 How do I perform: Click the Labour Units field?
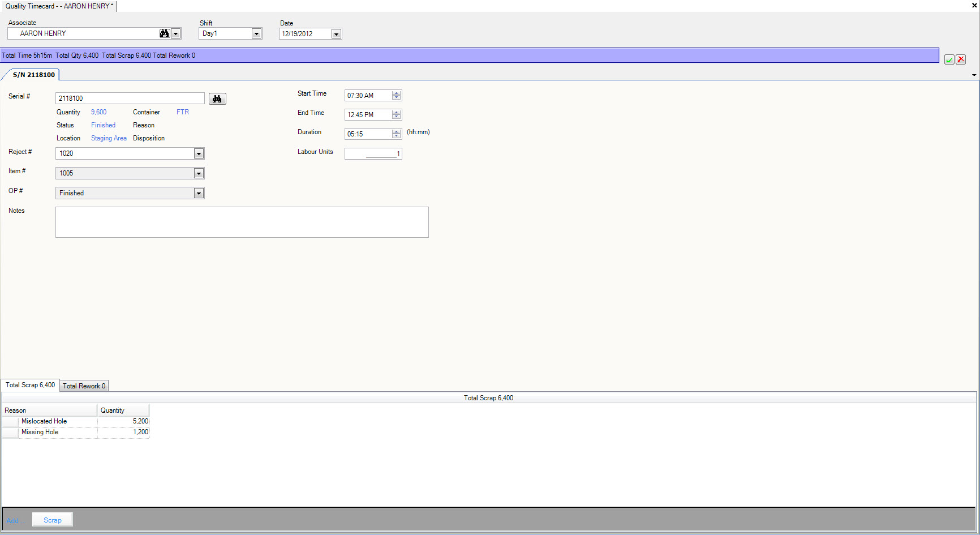point(373,153)
